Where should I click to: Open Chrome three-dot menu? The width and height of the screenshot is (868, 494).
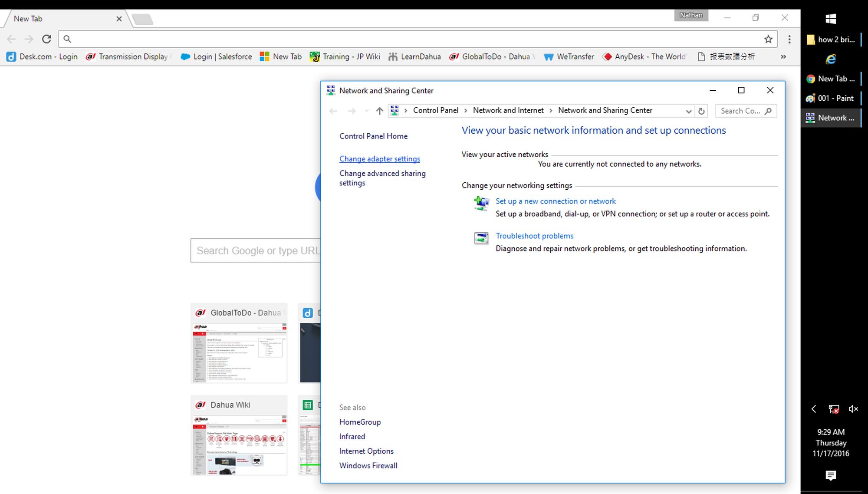tap(789, 39)
